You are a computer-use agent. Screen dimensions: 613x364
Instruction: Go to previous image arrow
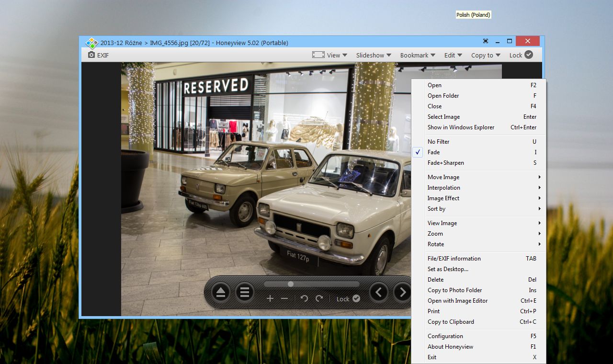(x=379, y=292)
